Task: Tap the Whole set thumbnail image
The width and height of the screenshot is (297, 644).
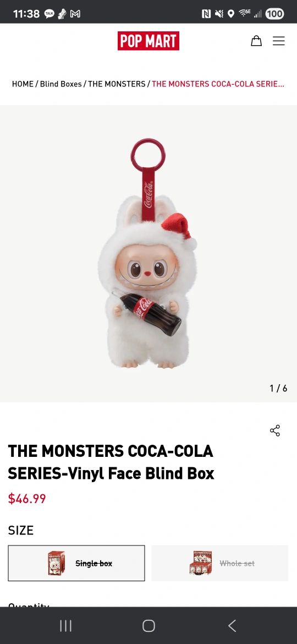Action: pyautogui.click(x=201, y=563)
